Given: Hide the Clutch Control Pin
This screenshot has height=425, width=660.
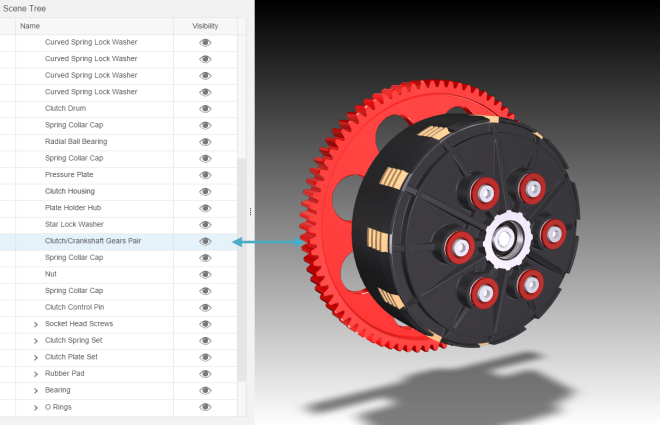Looking at the screenshot, I should tap(205, 307).
